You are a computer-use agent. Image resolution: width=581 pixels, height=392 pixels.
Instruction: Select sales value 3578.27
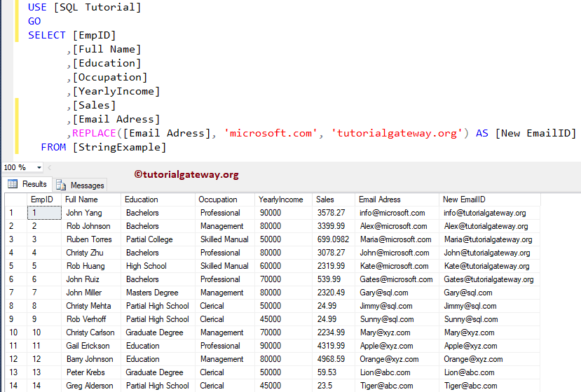[x=334, y=213]
